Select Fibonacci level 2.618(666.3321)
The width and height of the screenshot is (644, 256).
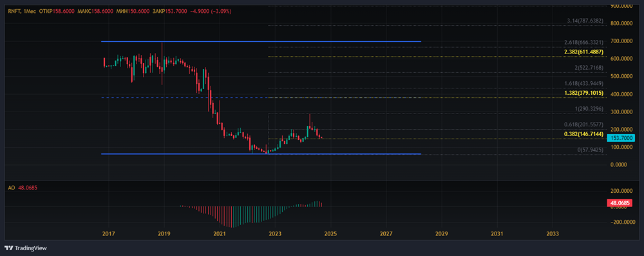[583, 43]
